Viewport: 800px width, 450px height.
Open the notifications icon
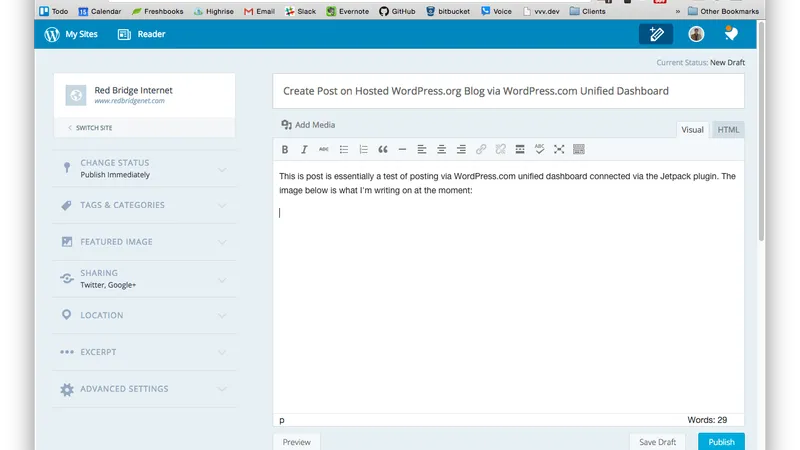click(x=731, y=34)
